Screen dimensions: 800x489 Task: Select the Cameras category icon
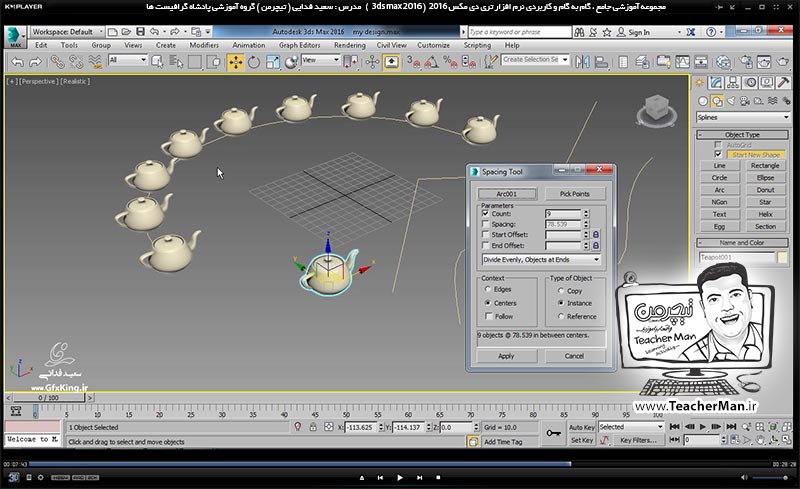tap(744, 101)
